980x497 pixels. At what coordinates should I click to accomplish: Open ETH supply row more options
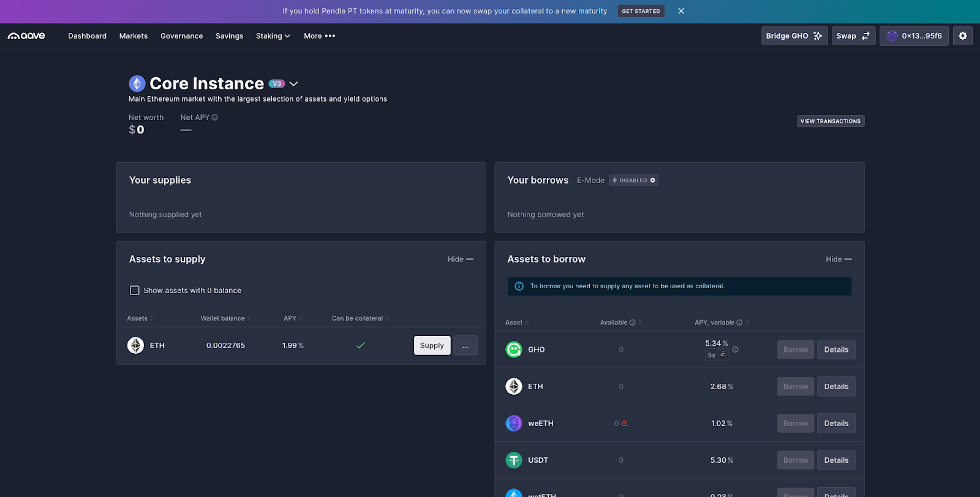point(466,346)
